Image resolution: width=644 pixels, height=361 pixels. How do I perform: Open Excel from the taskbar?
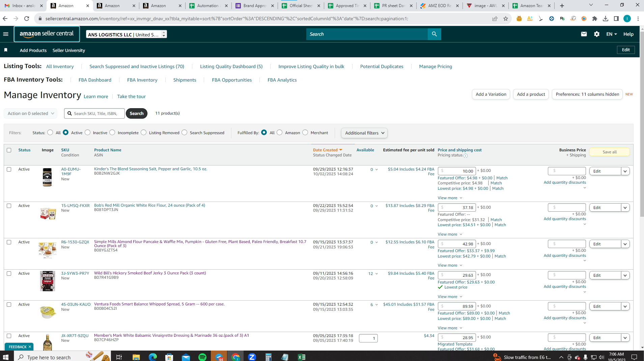302,357
